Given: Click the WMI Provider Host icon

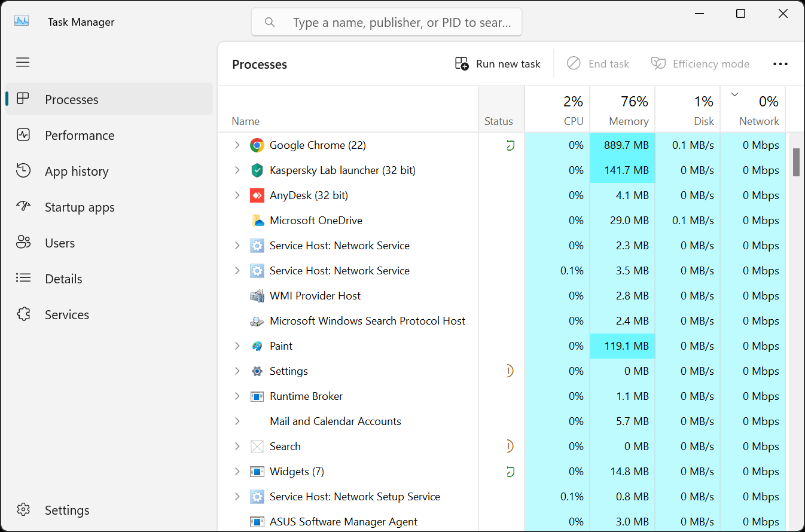Looking at the screenshot, I should point(257,296).
